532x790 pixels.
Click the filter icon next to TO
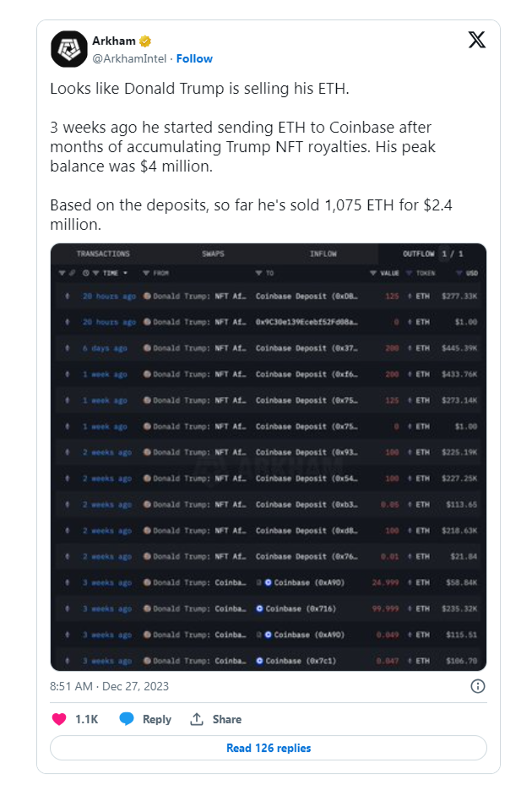[259, 274]
